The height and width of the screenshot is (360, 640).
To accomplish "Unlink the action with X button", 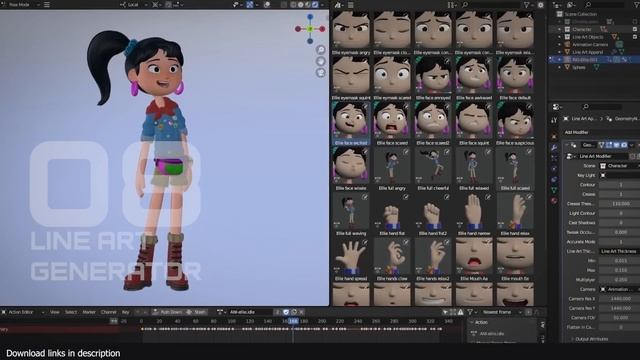I will point(302,312).
